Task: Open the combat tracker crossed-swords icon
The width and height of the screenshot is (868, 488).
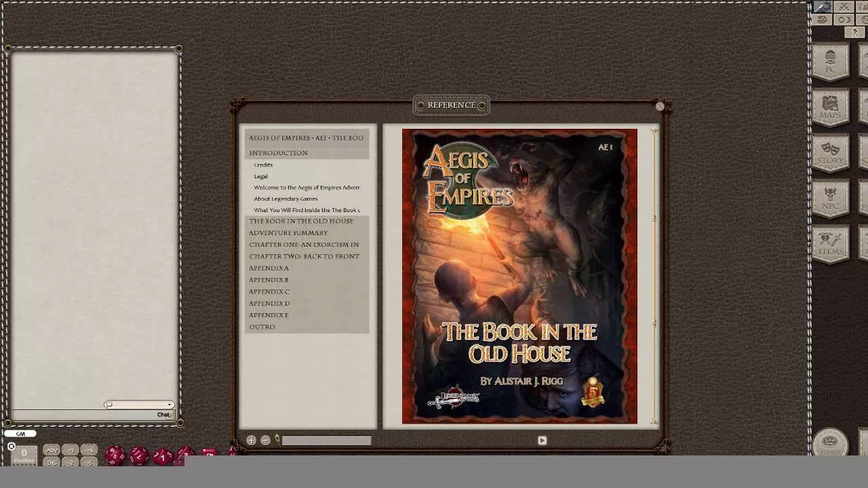Action: point(844,7)
